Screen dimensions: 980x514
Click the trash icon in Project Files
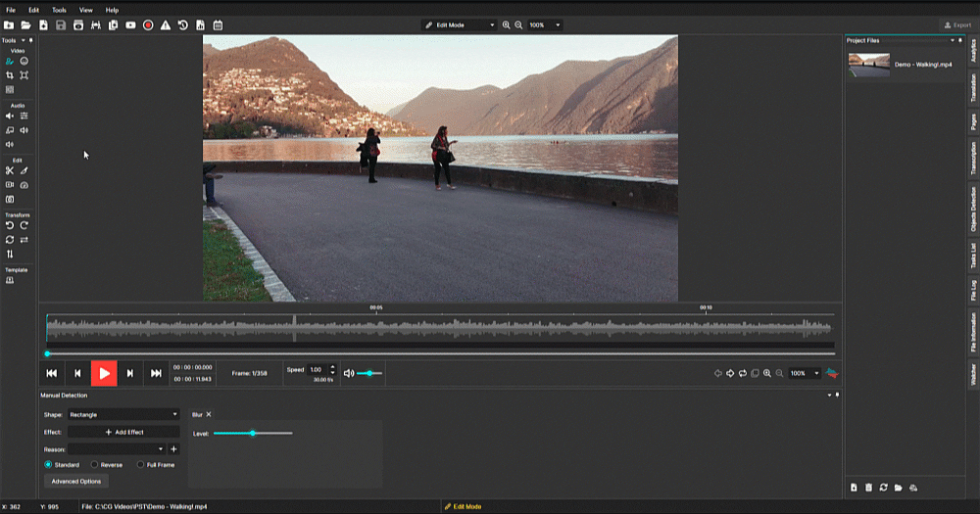click(868, 487)
